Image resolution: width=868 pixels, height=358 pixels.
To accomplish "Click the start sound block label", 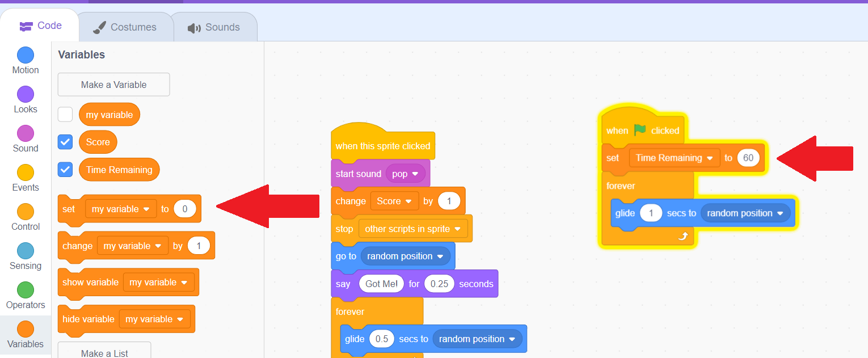I will click(x=358, y=174).
